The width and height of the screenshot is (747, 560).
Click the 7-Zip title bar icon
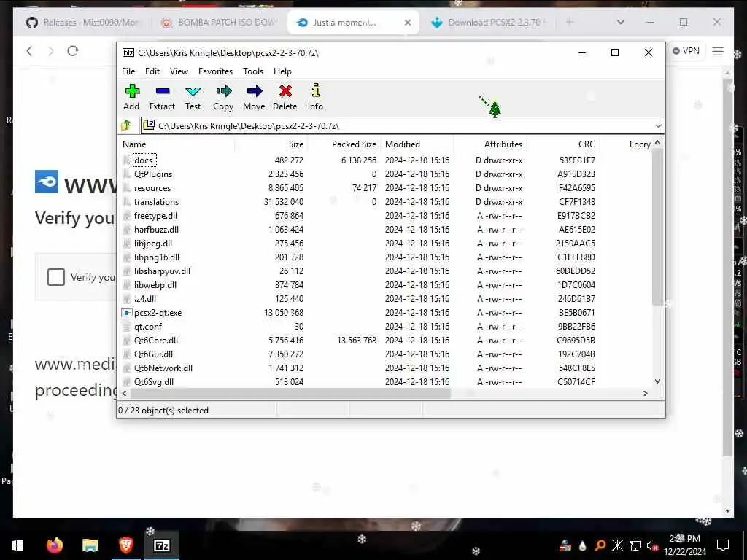128,52
